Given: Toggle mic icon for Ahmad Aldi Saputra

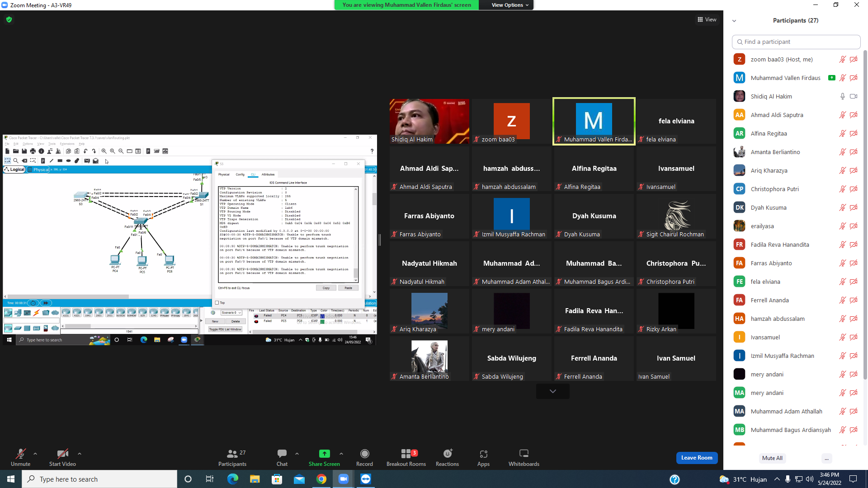Looking at the screenshot, I should (x=843, y=115).
